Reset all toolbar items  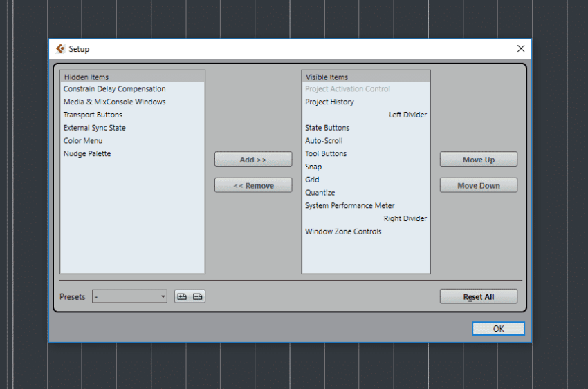[478, 296]
